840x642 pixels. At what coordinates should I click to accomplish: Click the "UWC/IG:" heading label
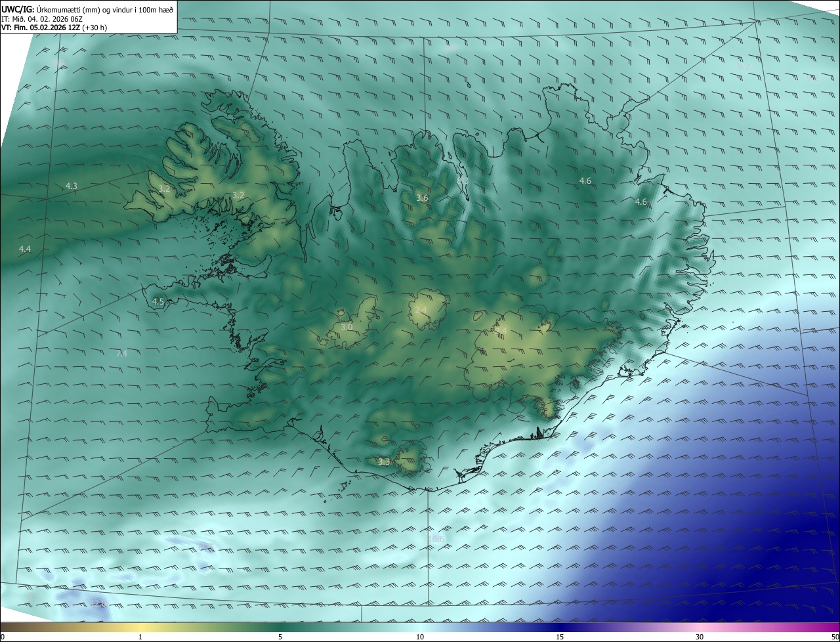pyautogui.click(x=18, y=9)
